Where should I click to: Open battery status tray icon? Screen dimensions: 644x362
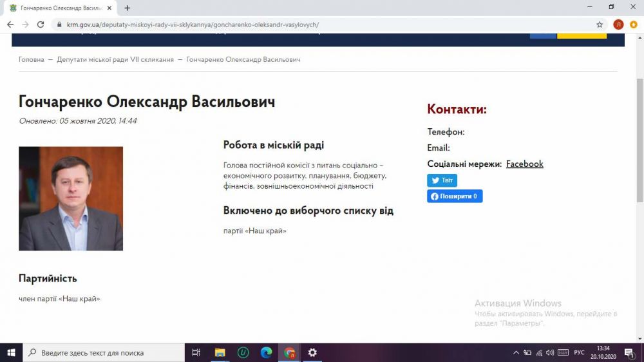point(527,352)
